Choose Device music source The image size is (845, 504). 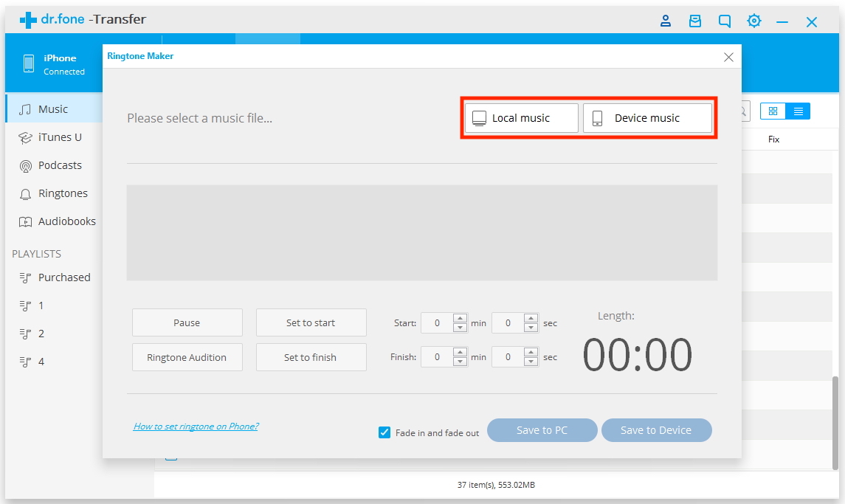pos(647,118)
